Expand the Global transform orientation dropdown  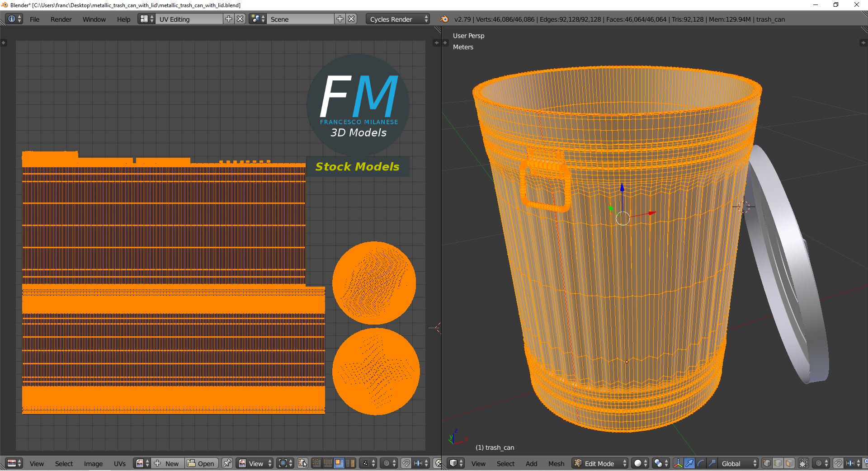739,463
